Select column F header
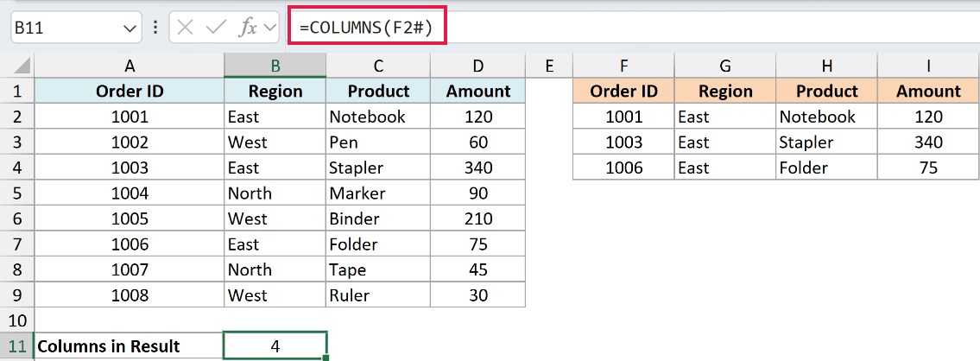The height and width of the screenshot is (361, 980). point(623,66)
